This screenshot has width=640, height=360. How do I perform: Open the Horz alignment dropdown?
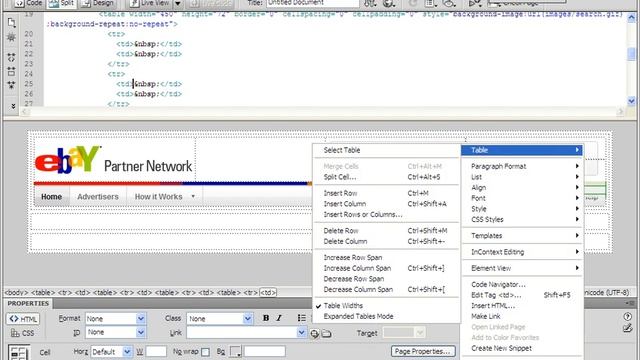[x=111, y=352]
